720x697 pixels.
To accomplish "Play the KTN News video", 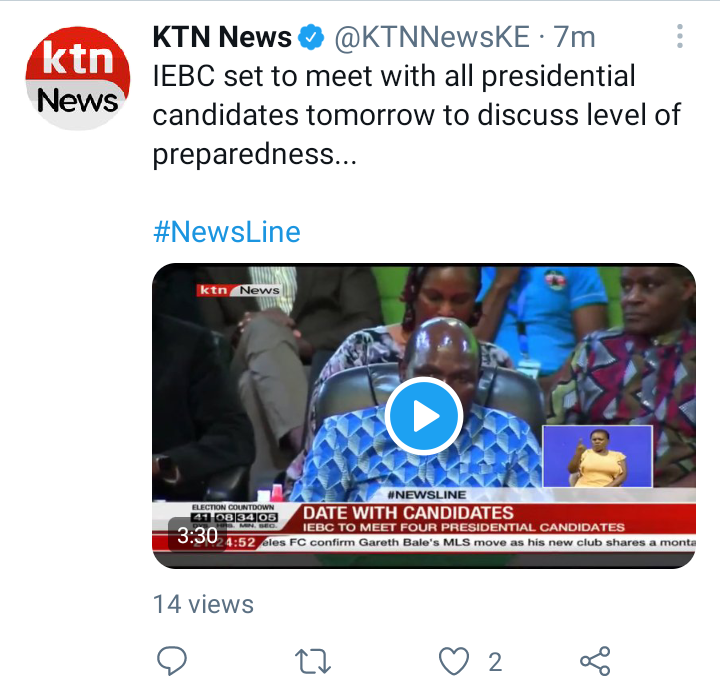I will (423, 416).
